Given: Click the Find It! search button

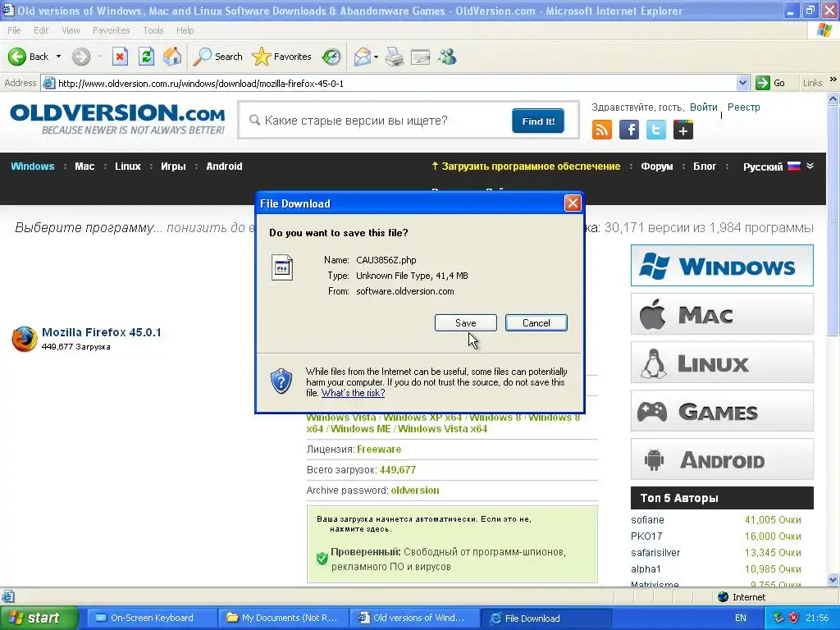Looking at the screenshot, I should click(x=538, y=121).
